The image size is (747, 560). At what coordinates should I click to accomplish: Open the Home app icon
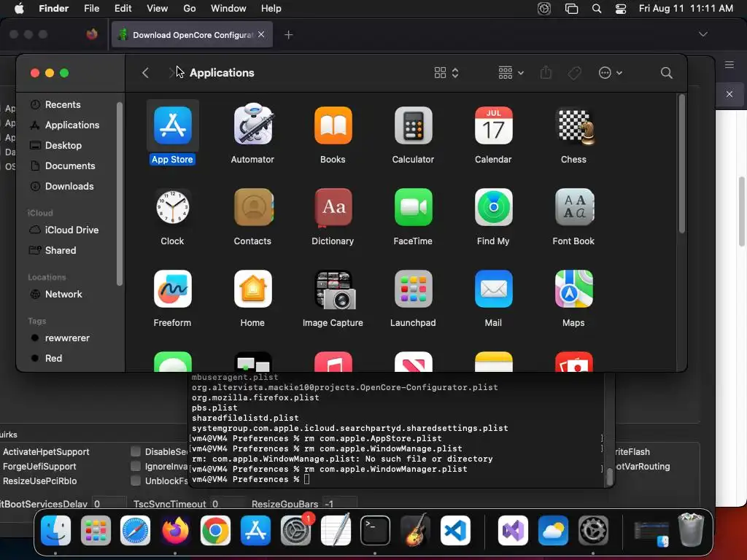pos(253,289)
